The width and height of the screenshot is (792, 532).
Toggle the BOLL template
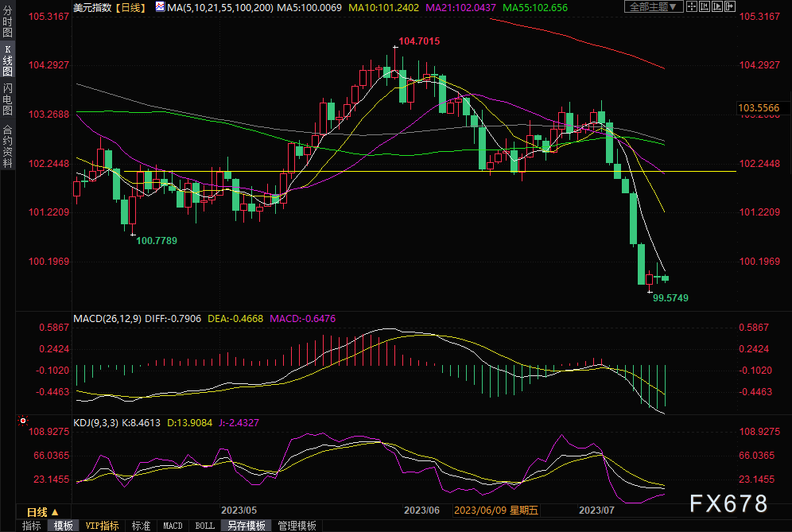coord(204,526)
